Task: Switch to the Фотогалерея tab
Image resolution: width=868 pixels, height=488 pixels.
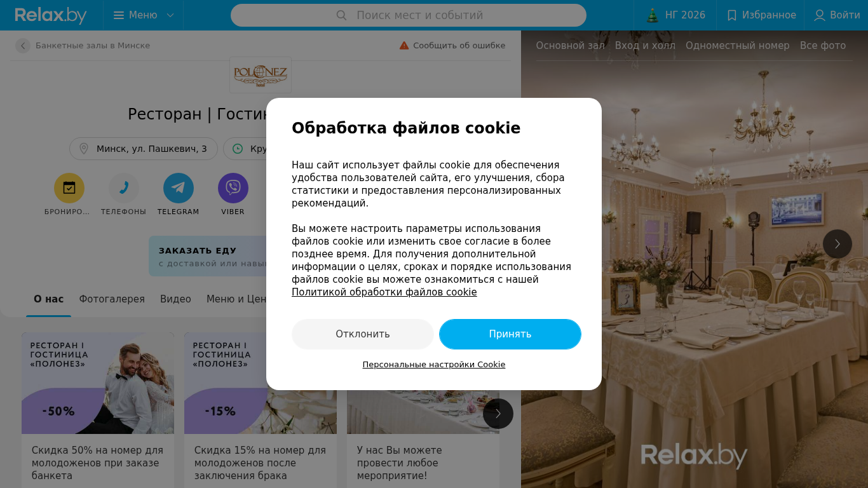Action: 112,299
